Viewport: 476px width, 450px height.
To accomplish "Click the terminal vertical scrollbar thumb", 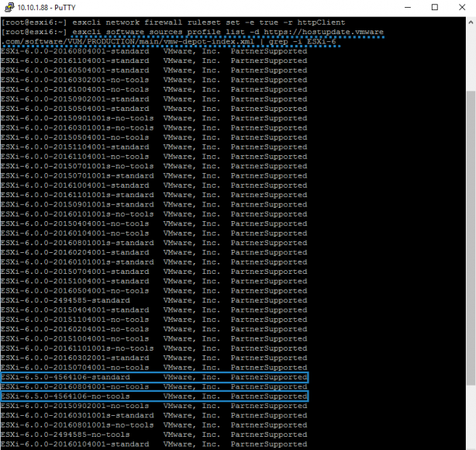I will coord(471,238).
